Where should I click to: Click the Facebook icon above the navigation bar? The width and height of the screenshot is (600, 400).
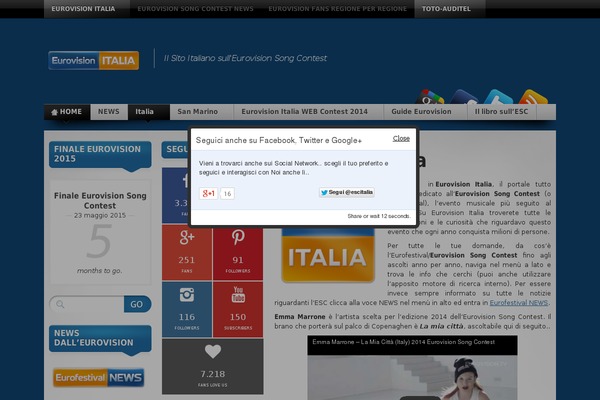coord(464,97)
